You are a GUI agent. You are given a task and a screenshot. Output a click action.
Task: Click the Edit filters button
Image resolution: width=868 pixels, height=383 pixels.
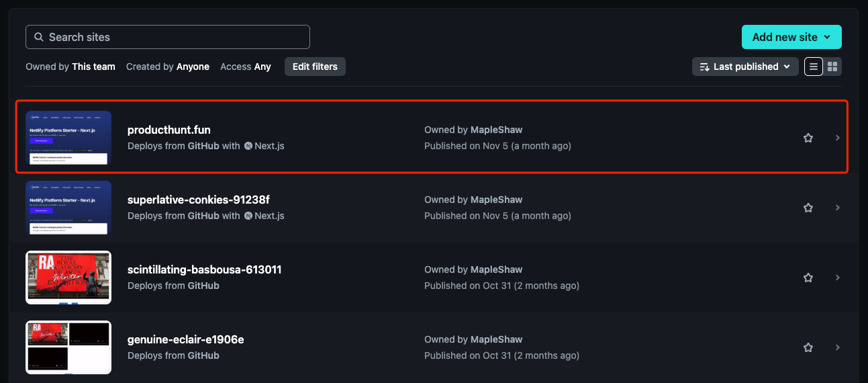point(315,67)
